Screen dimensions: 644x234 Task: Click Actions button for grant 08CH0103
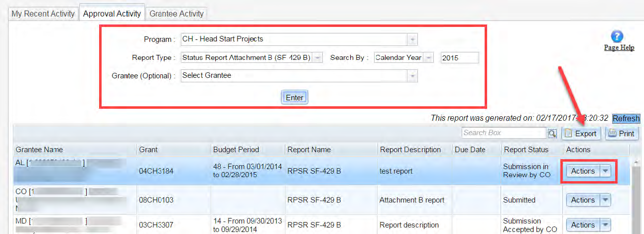click(x=583, y=200)
